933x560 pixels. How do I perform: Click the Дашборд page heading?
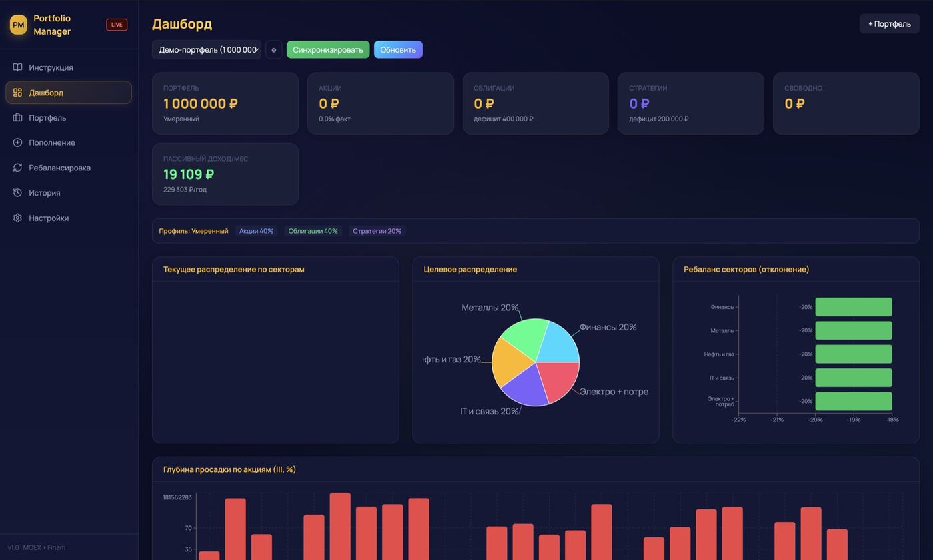point(182,24)
